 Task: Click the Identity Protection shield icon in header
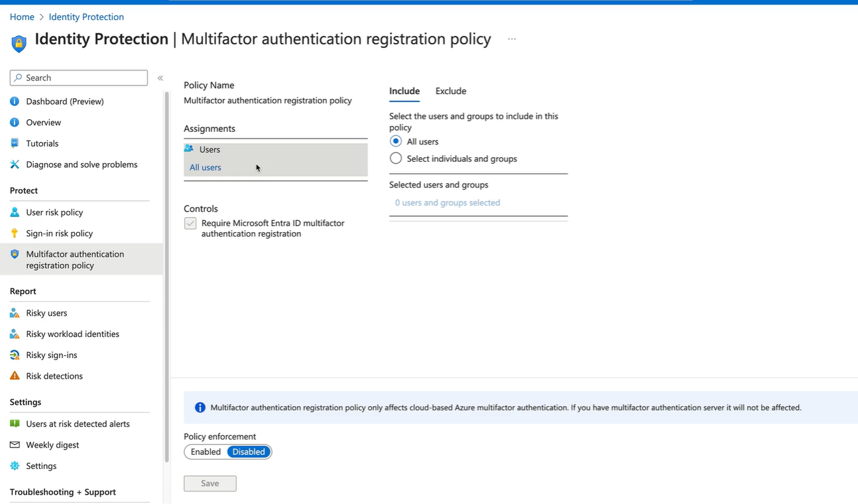click(19, 43)
